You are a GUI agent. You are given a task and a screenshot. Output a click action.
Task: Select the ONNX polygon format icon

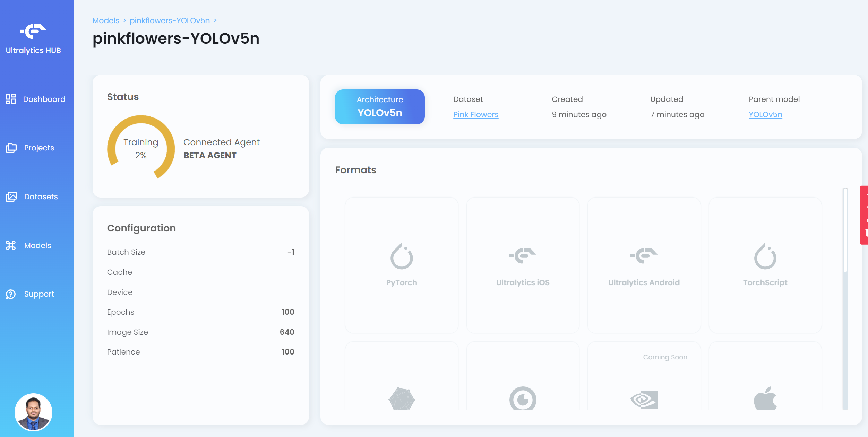pos(402,399)
